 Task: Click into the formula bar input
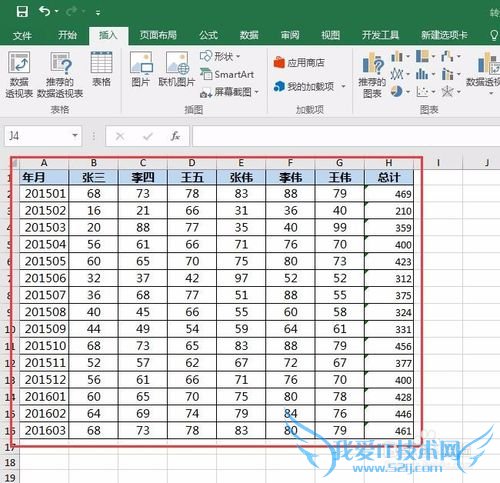[346, 136]
